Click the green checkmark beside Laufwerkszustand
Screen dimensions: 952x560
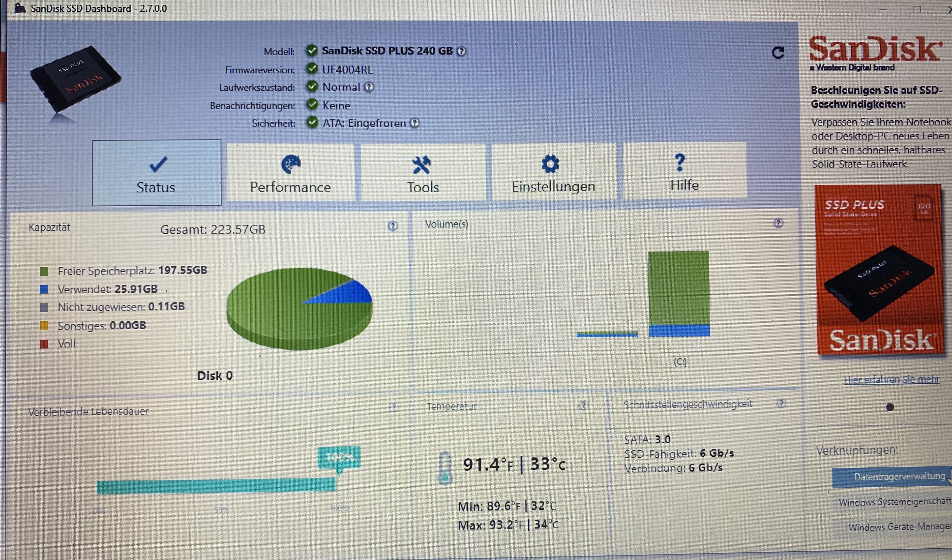click(x=312, y=86)
